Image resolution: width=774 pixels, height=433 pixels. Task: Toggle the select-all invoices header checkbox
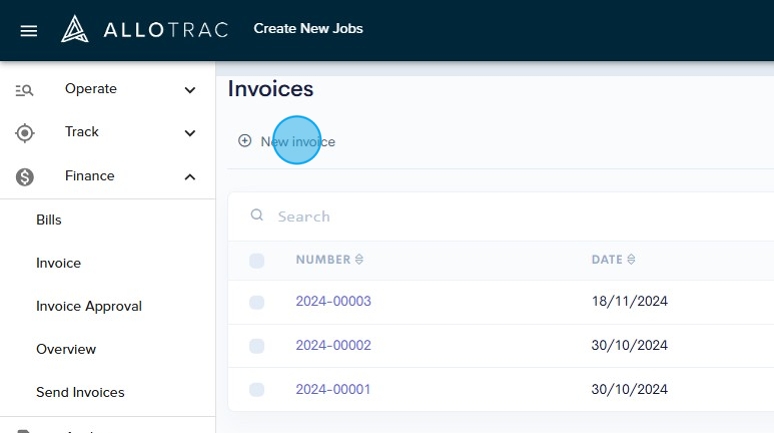(x=257, y=260)
